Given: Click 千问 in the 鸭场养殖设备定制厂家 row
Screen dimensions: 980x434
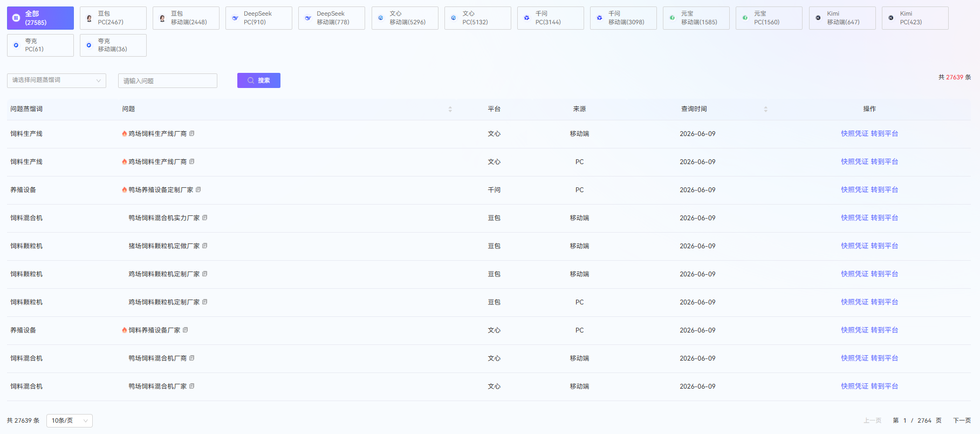Looking at the screenshot, I should [x=494, y=189].
